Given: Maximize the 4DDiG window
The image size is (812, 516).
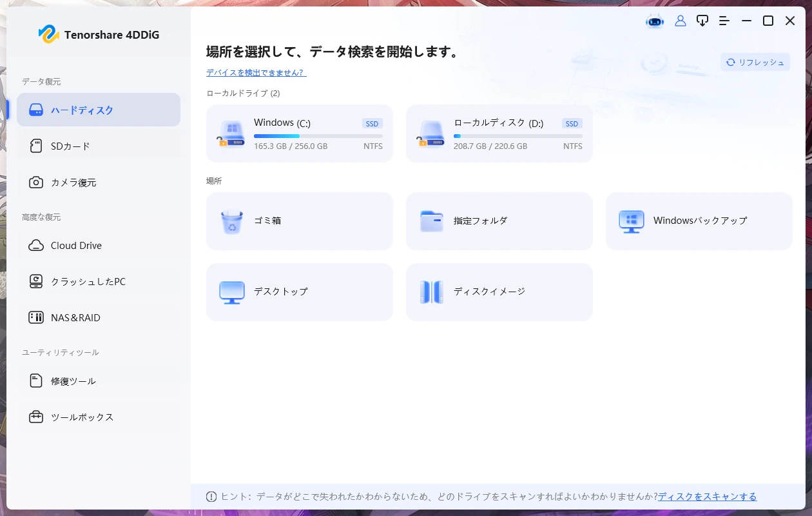Looking at the screenshot, I should tap(768, 21).
